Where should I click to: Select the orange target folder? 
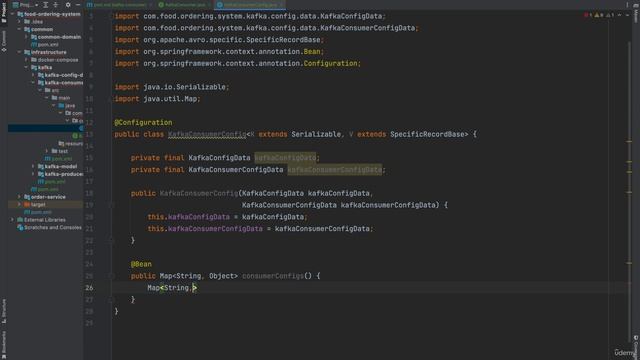pos(35,204)
